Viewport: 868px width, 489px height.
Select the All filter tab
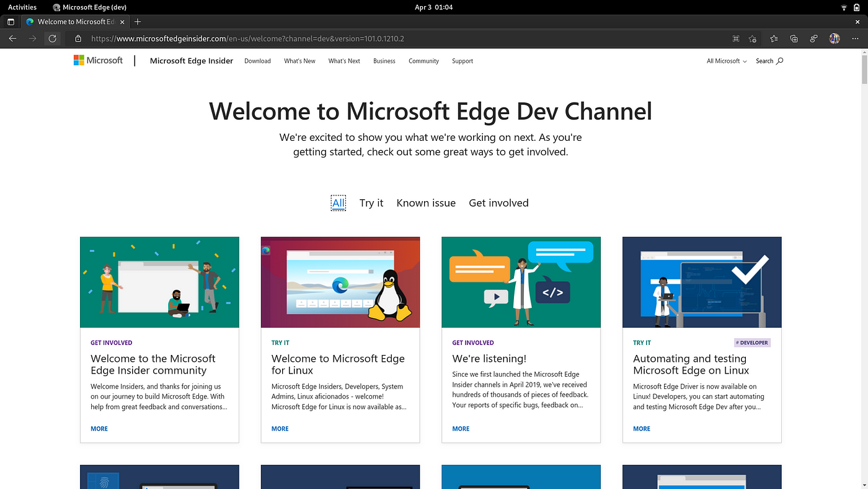(x=338, y=203)
